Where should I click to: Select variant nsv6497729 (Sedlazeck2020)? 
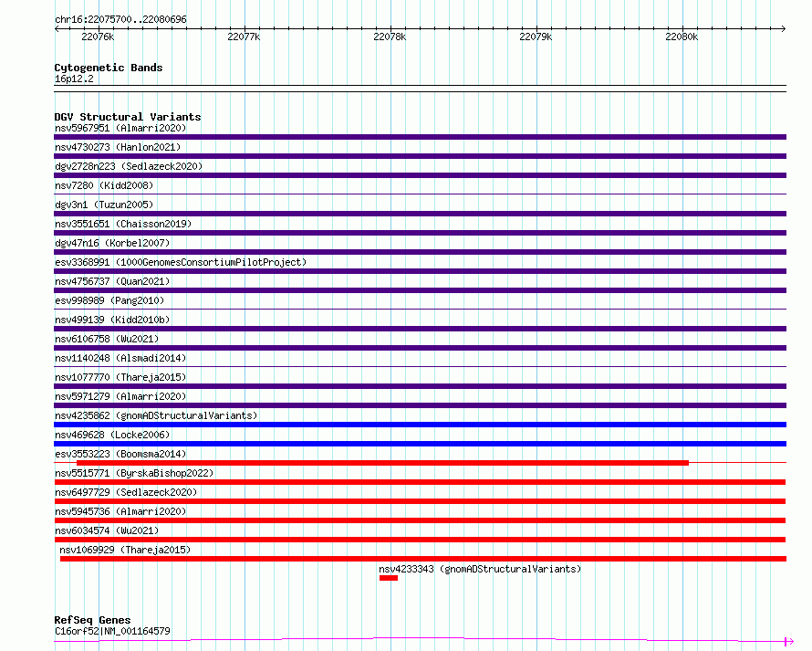pyautogui.click(x=126, y=492)
